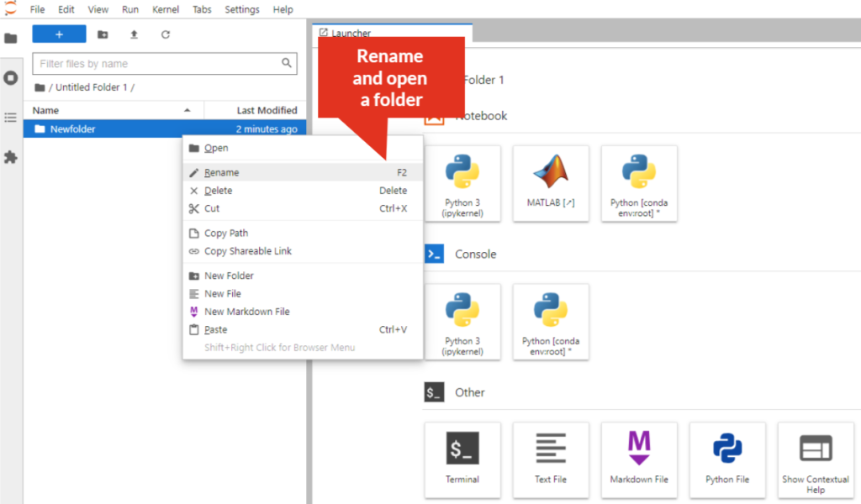This screenshot has height=504, width=861.
Task: Select New Markdown File entry
Action: pyautogui.click(x=303, y=312)
